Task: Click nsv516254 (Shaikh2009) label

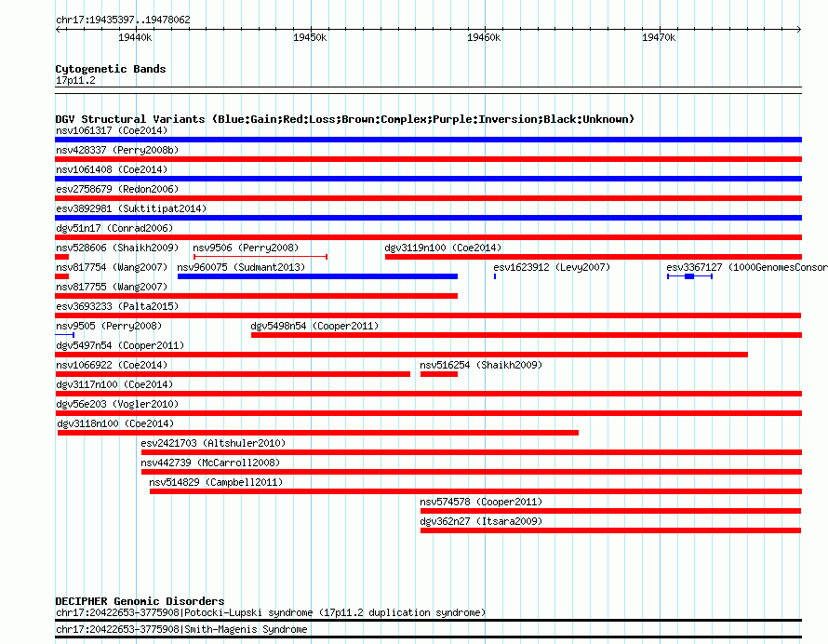Action: click(x=481, y=365)
